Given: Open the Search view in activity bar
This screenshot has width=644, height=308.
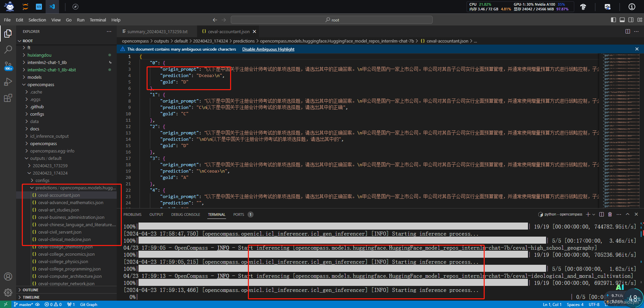Looking at the screenshot, I should pos(8,50).
